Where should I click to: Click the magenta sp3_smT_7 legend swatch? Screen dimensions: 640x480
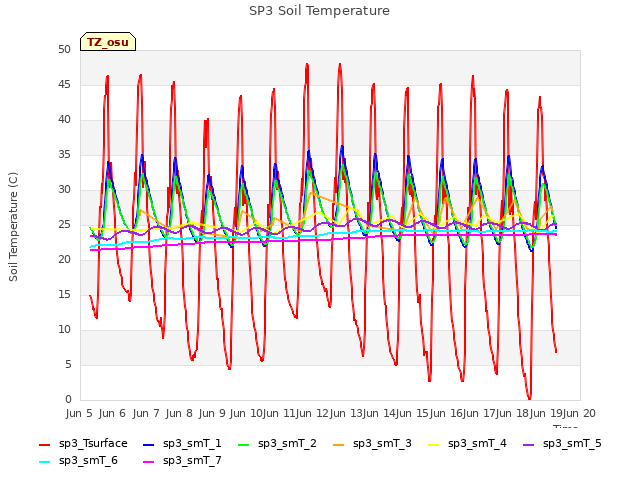[x=149, y=462]
